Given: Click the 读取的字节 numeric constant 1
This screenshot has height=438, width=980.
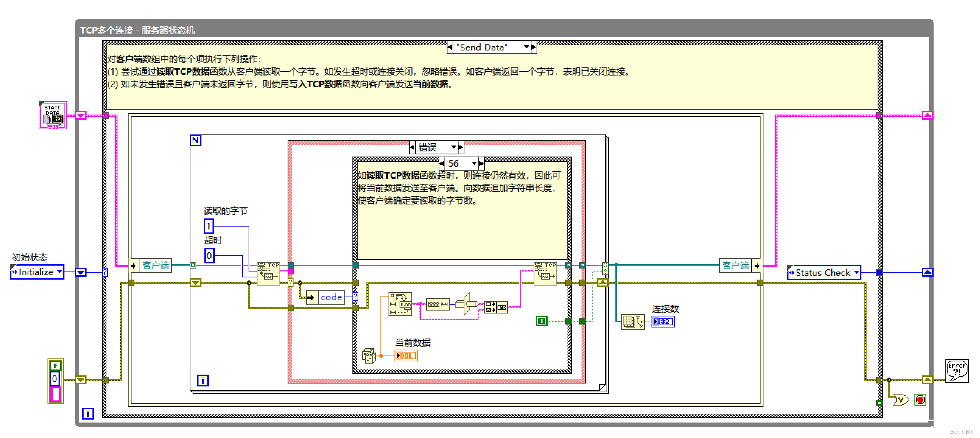Looking at the screenshot, I should pyautogui.click(x=208, y=227).
